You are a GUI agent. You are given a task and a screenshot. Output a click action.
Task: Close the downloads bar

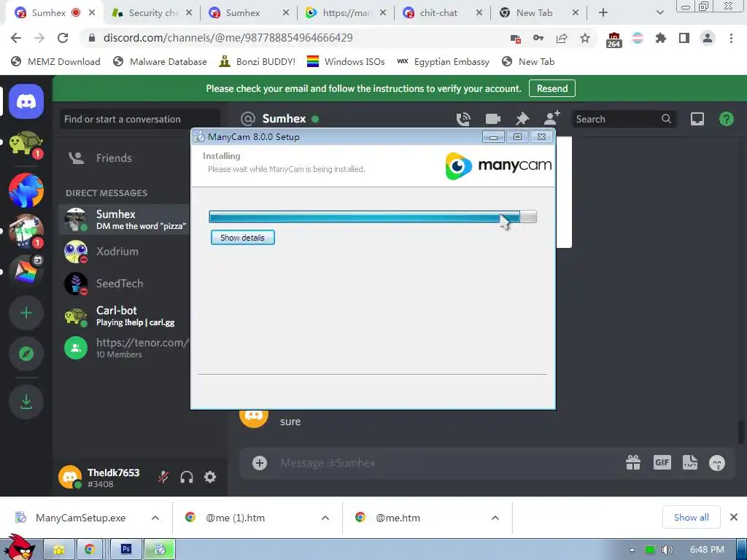tap(734, 517)
